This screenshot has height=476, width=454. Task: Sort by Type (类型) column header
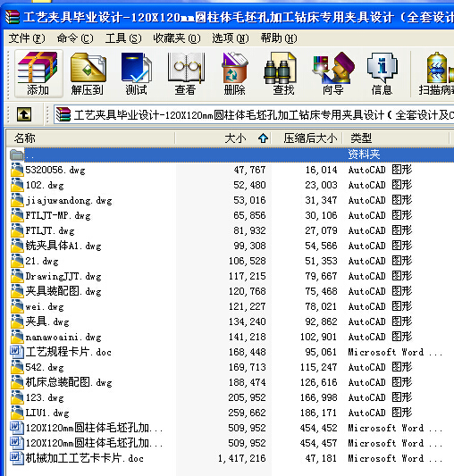tap(396, 138)
